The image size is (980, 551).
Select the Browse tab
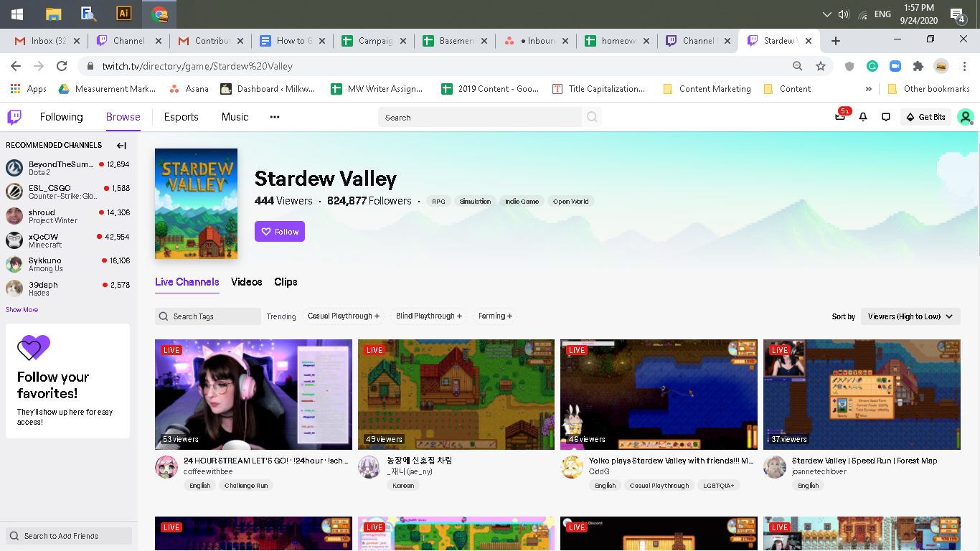click(x=123, y=117)
